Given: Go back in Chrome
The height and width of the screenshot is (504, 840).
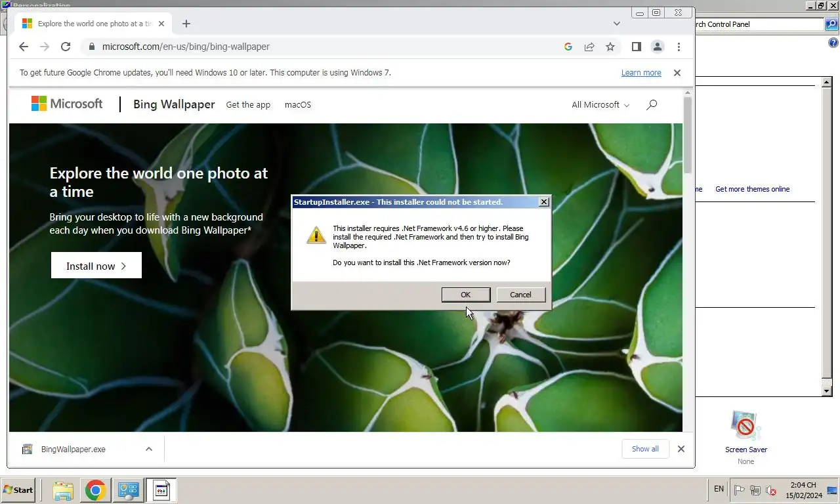Looking at the screenshot, I should tap(24, 47).
